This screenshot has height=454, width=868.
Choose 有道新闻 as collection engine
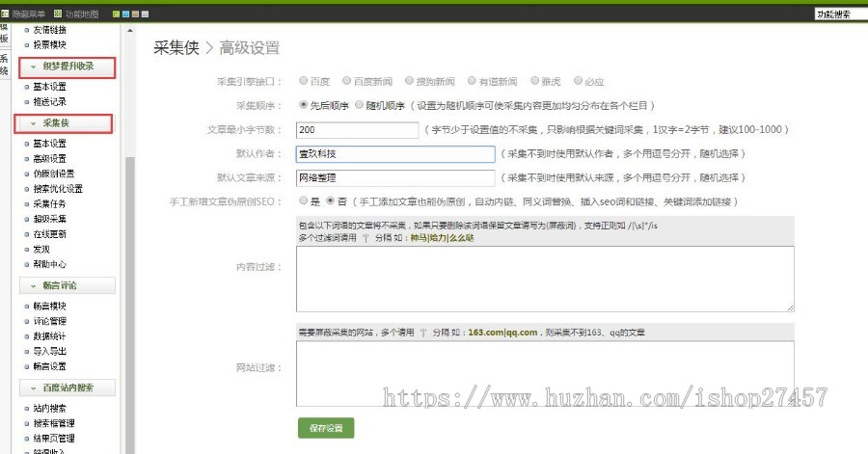tap(472, 81)
